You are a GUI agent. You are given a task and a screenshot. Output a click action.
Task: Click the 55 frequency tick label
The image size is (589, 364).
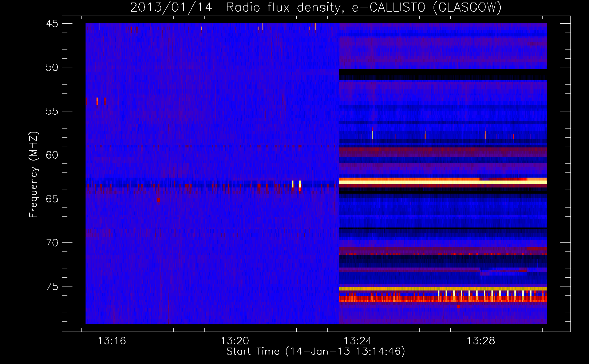[x=52, y=111]
